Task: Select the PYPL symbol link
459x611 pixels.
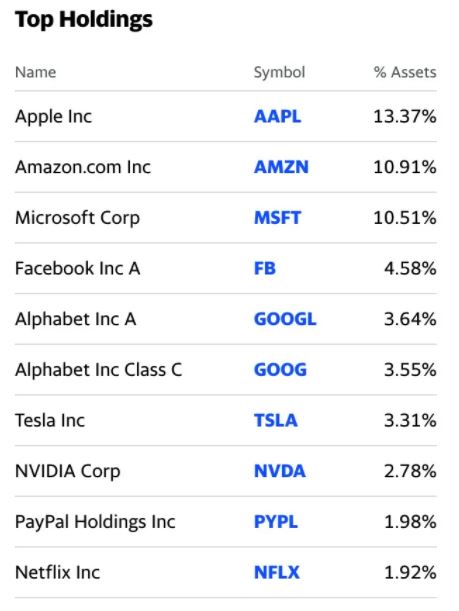Action: [276, 522]
